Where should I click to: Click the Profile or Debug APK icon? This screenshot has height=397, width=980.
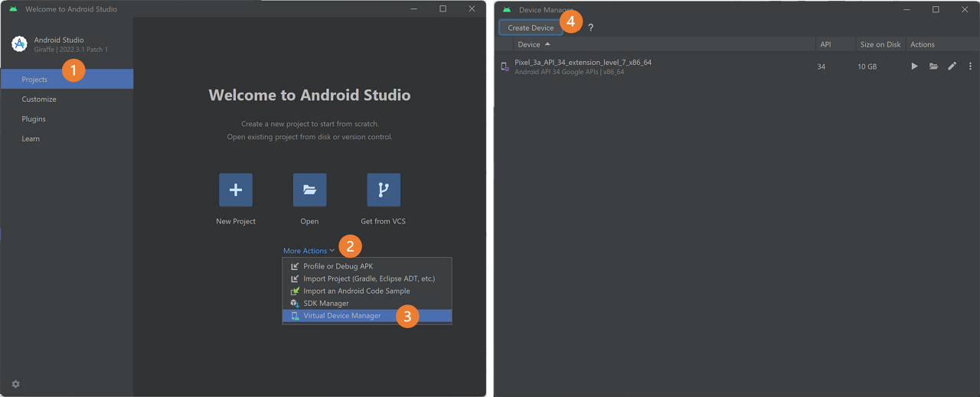(295, 266)
